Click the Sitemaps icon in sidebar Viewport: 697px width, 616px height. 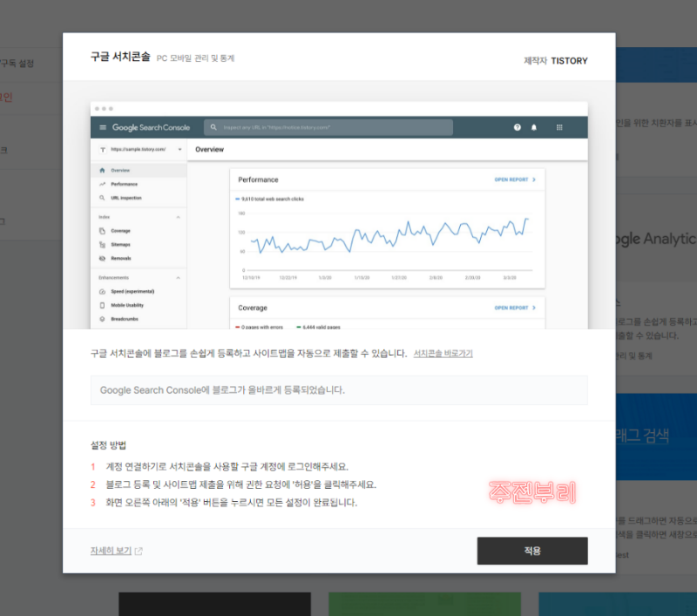pyautogui.click(x=102, y=245)
